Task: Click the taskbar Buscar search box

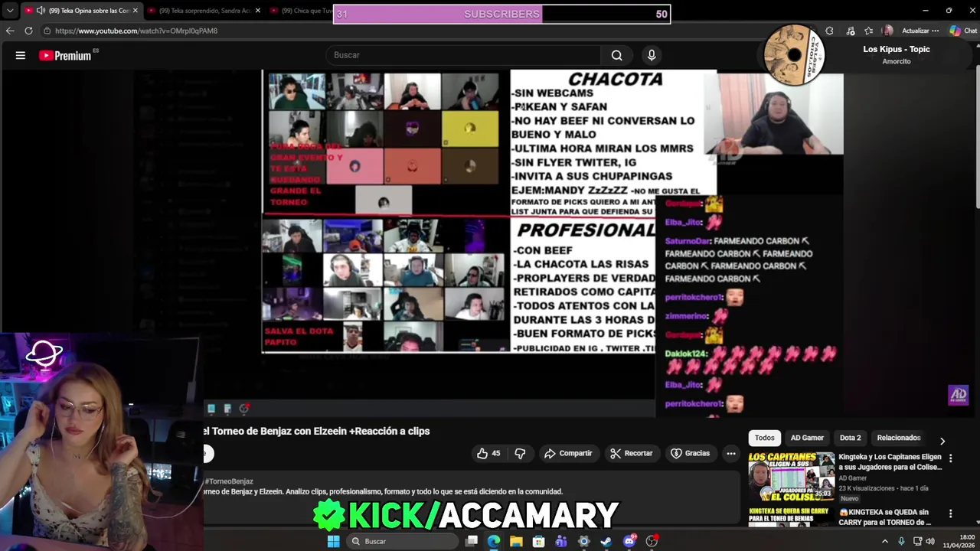Action: click(x=402, y=541)
